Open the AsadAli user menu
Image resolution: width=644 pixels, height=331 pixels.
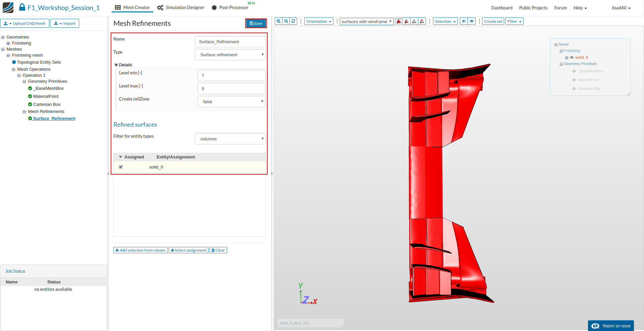[x=621, y=8]
